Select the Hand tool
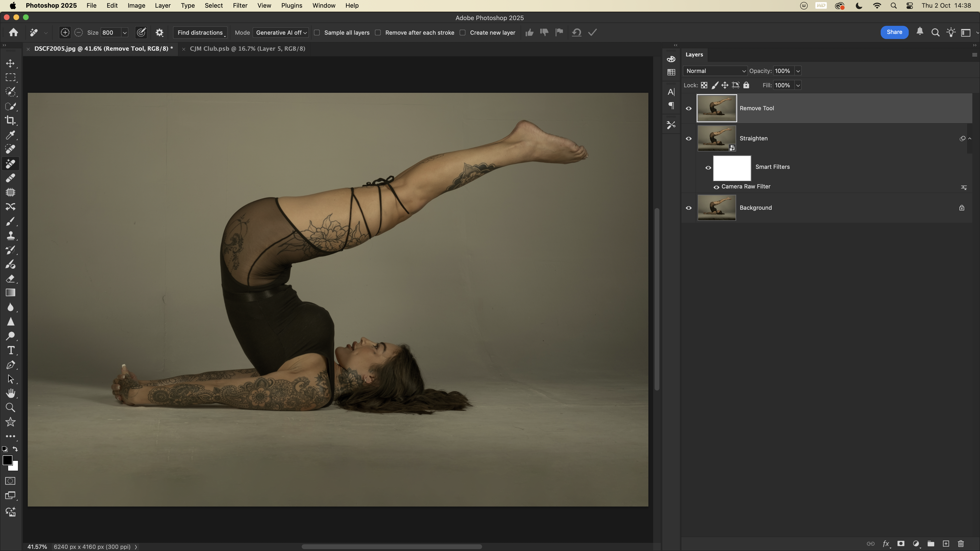Viewport: 980px width, 551px height. [x=10, y=393]
